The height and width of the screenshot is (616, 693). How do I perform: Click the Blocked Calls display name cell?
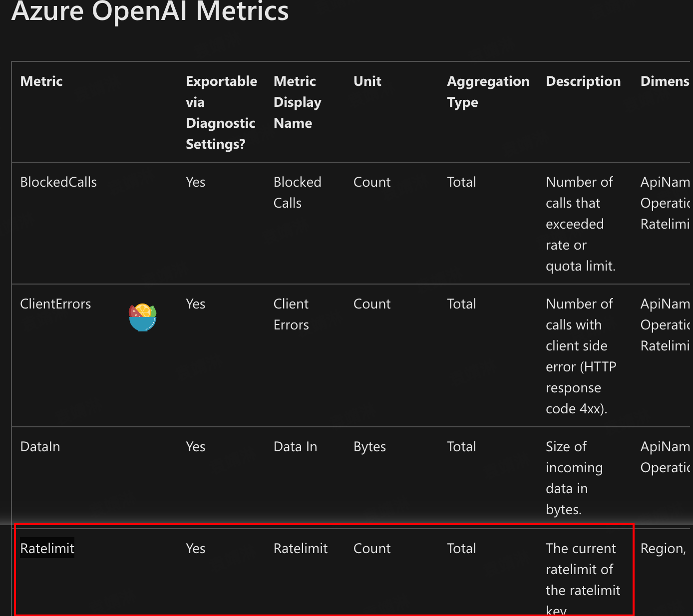pyautogui.click(x=297, y=192)
